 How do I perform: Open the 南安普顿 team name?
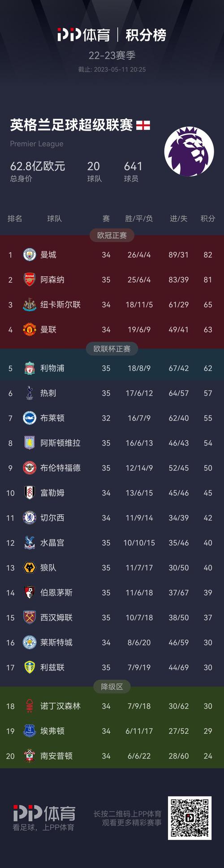click(56, 756)
